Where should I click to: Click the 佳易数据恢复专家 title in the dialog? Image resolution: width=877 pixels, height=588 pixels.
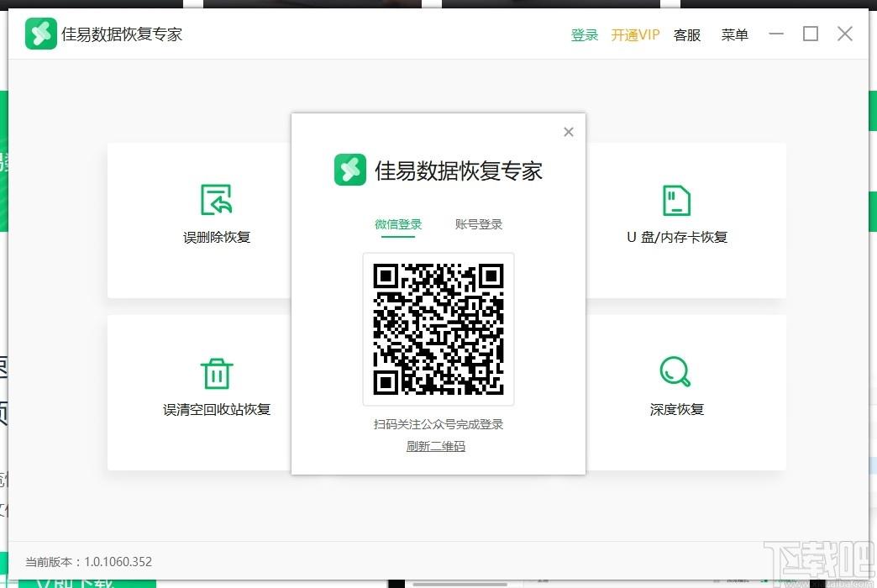pos(459,171)
